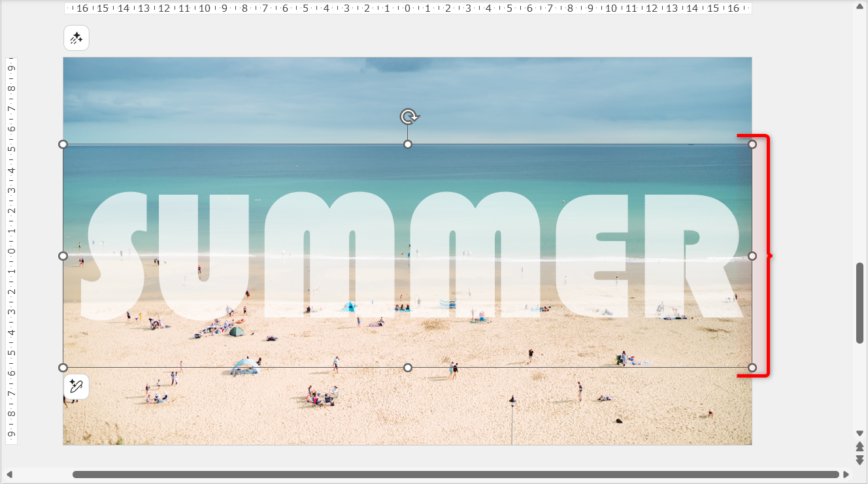Select the right-middle sizing handle of the text box
The image size is (868, 484).
point(752,256)
